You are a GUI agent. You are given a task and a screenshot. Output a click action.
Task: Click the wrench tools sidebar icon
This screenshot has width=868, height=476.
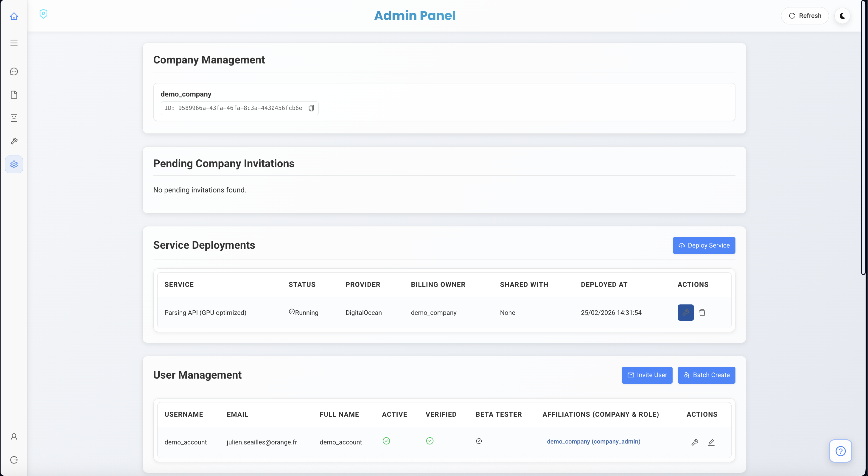14,141
